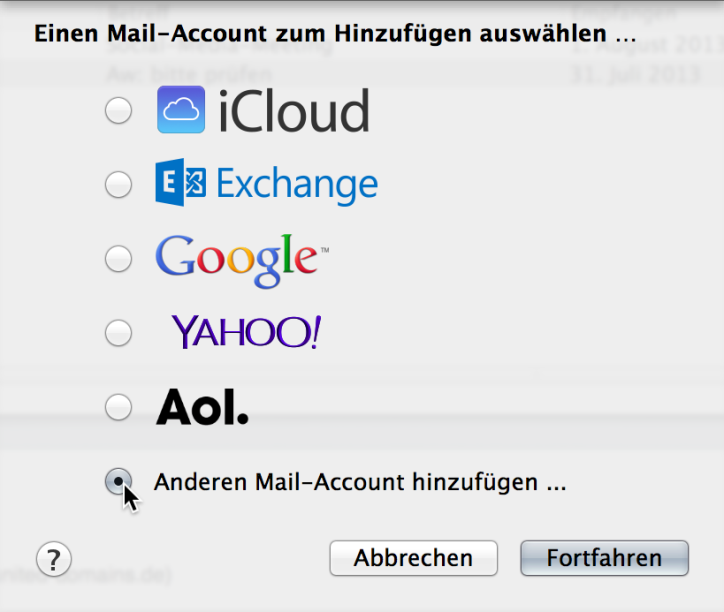Click the multicolored Google logo
724x612 pixels.
(x=242, y=261)
